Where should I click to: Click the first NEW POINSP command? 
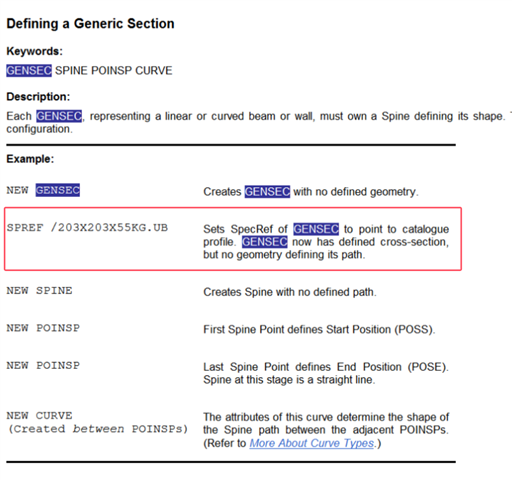(43, 328)
